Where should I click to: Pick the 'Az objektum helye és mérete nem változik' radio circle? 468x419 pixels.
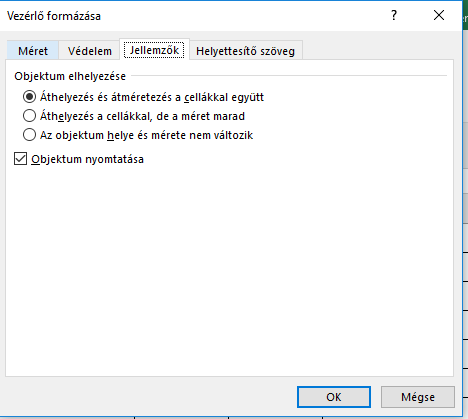point(29,135)
